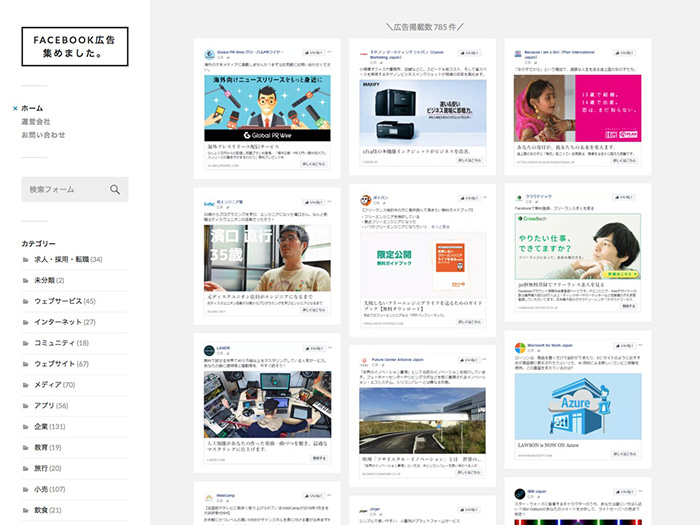Viewport: 700px width, 525px height.
Task: Open the LANDR music studio ad image
Action: (x=267, y=404)
